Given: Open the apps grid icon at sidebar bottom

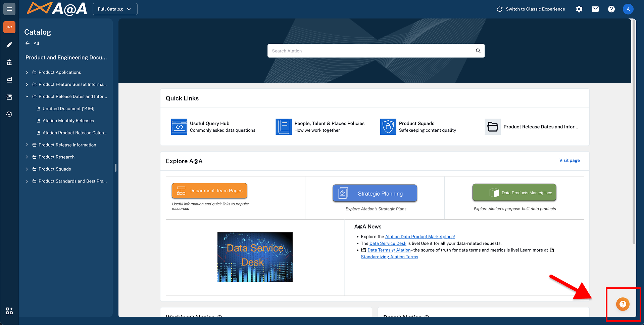Looking at the screenshot, I should click(x=9, y=311).
